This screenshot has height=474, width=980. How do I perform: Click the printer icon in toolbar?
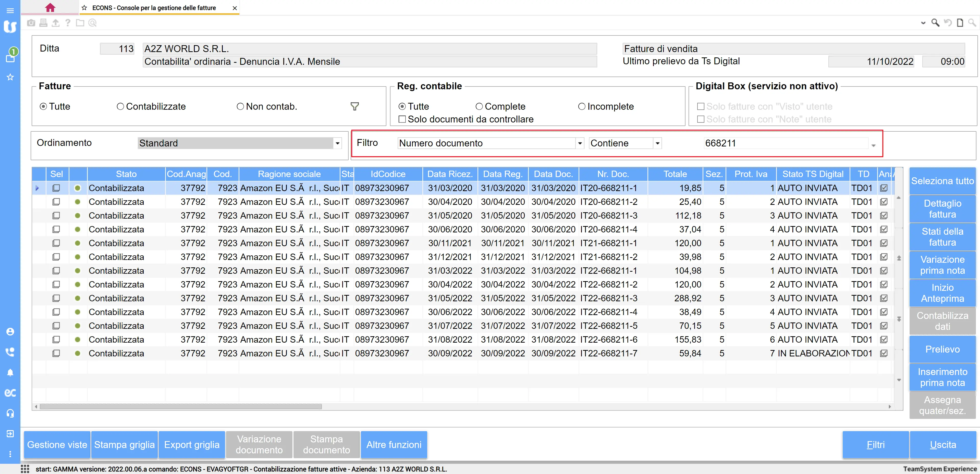43,23
